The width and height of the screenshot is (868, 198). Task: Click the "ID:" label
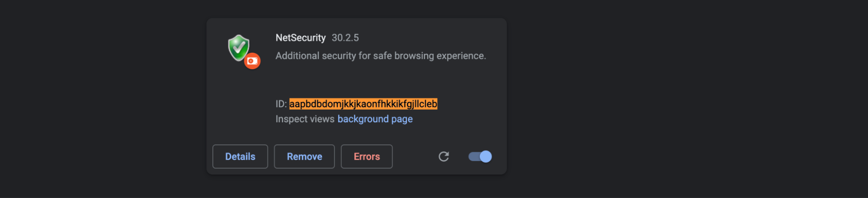pos(281,104)
